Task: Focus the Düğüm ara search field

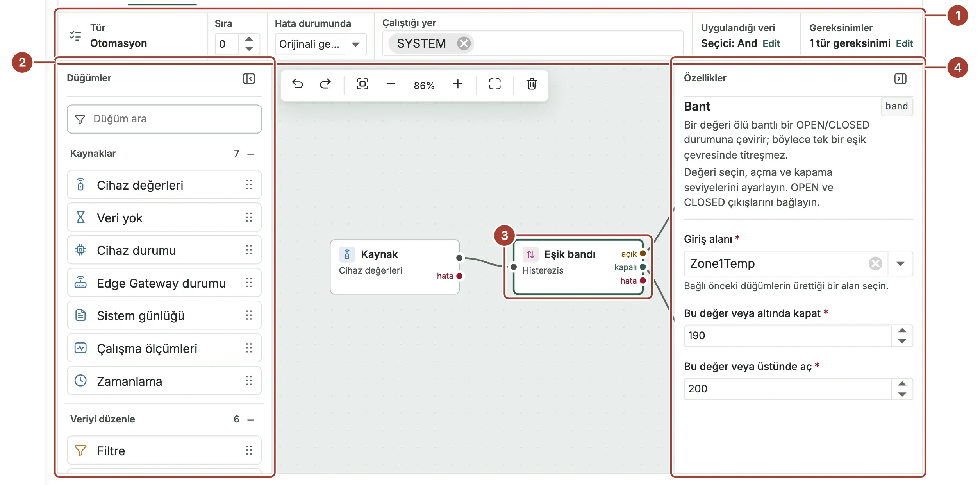Action: tap(164, 119)
